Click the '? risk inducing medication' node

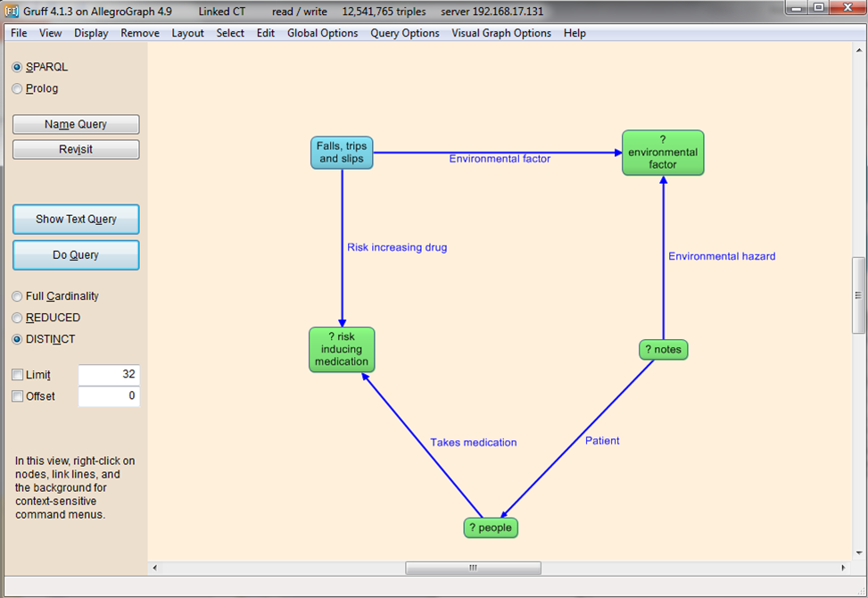coord(342,349)
